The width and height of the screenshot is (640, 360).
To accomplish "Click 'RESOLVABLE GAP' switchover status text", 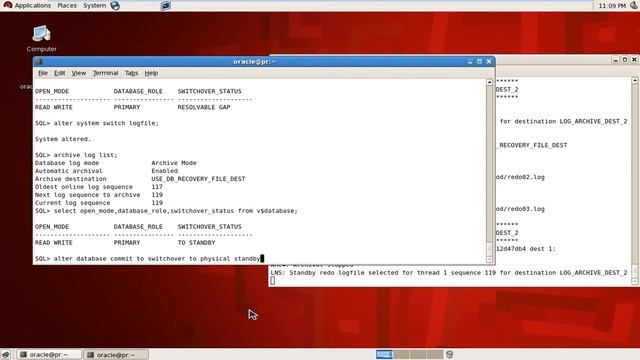I will tap(204, 107).
